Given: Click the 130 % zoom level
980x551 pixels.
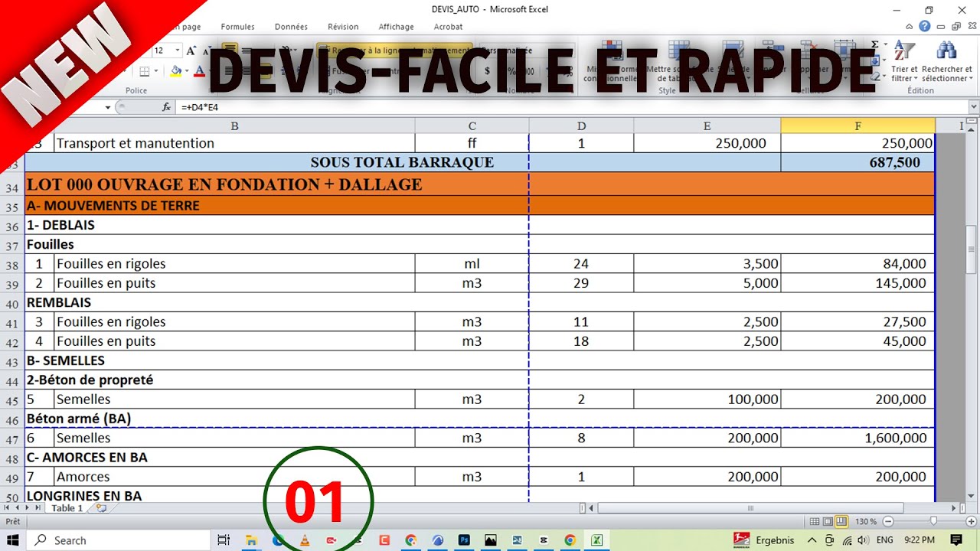Looking at the screenshot, I should [866, 522].
